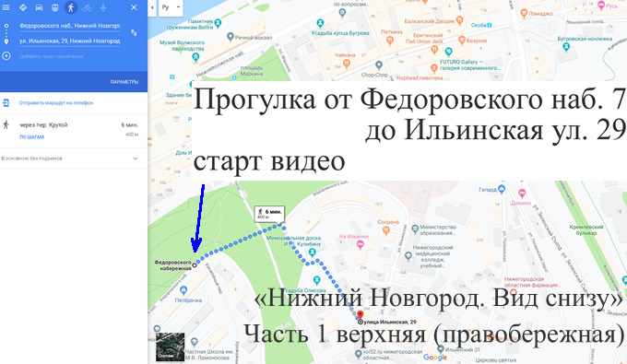Click the Министерство образования marker

point(415,229)
